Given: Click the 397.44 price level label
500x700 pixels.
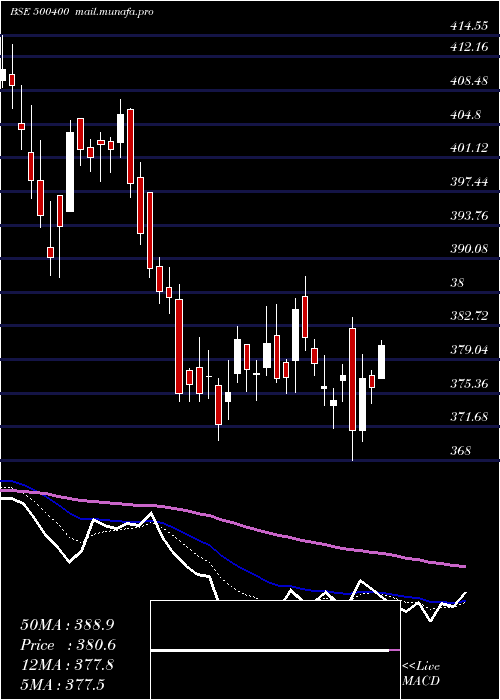Looking at the screenshot, I should 469,182.
